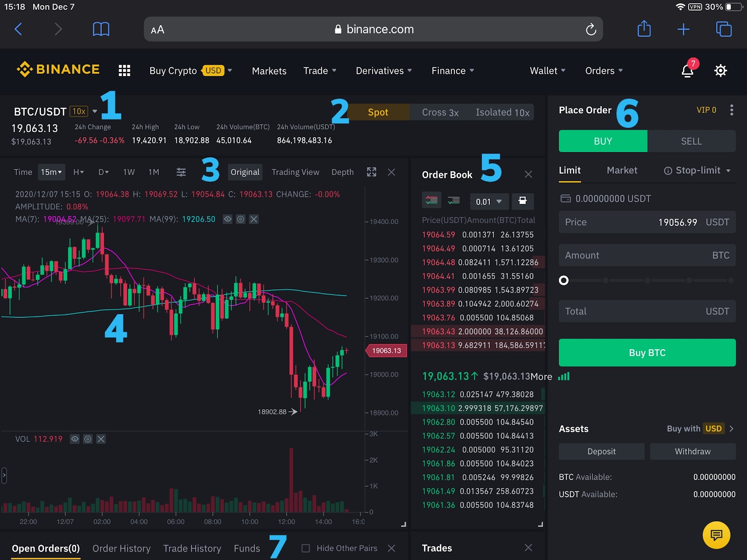Open the Binance apps grid menu
This screenshot has height=560, width=747.
coord(124,70)
